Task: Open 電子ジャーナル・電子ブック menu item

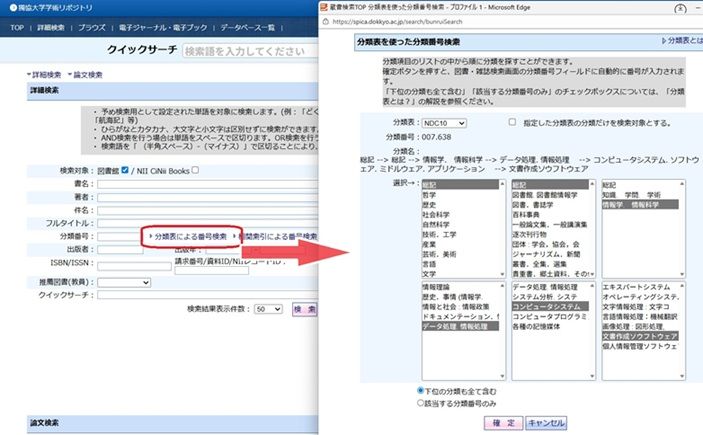Action: 163,27
